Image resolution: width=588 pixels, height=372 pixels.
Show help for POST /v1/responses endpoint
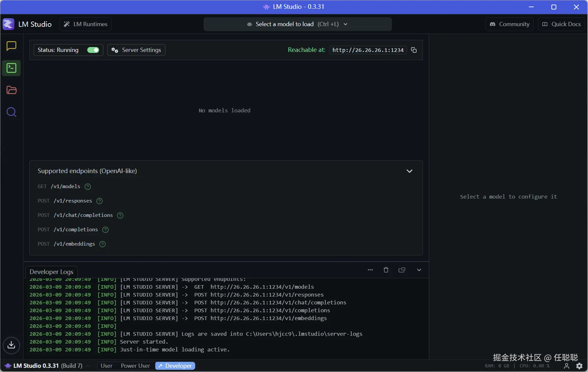(x=100, y=201)
